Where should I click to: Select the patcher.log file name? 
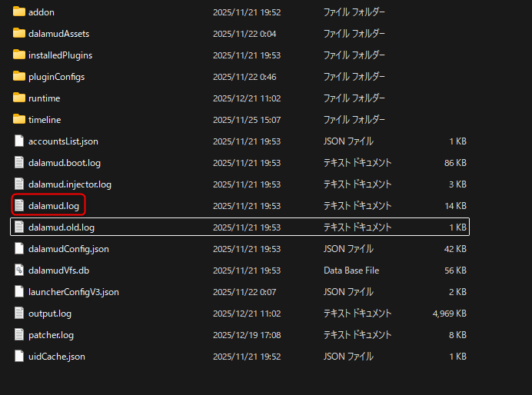pyautogui.click(x=51, y=335)
